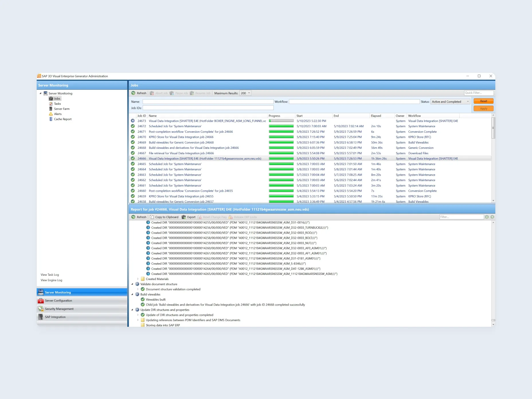Focus the Name filter input field
The image size is (532, 399).
[208, 102]
